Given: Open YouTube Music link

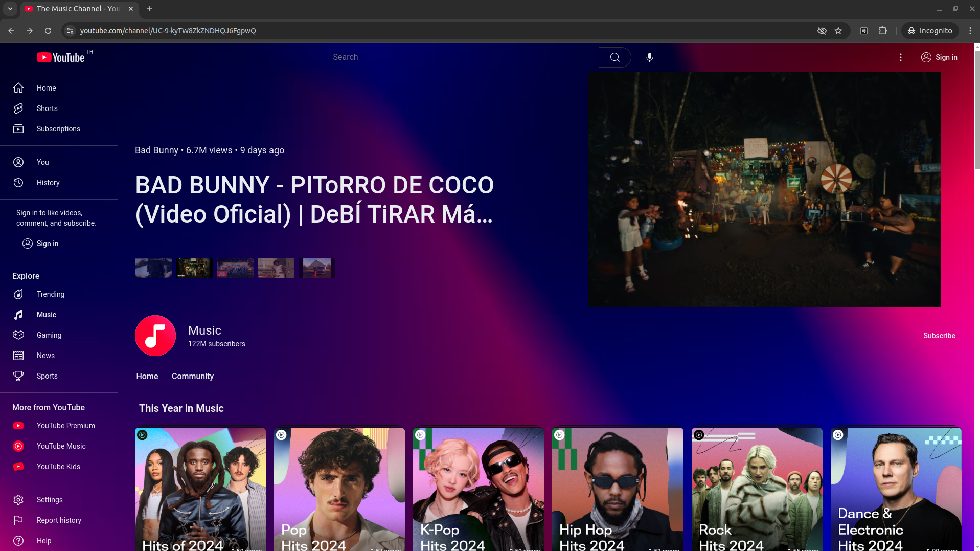Looking at the screenshot, I should point(61,446).
